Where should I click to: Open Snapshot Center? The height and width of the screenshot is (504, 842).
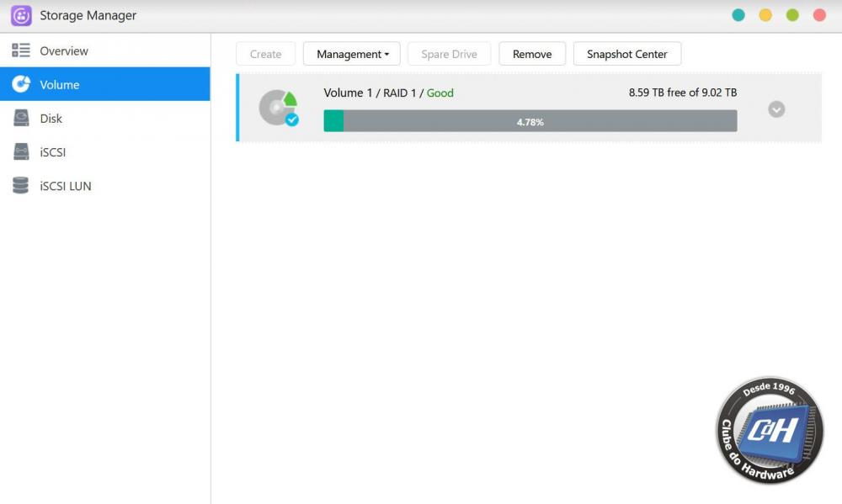(627, 54)
